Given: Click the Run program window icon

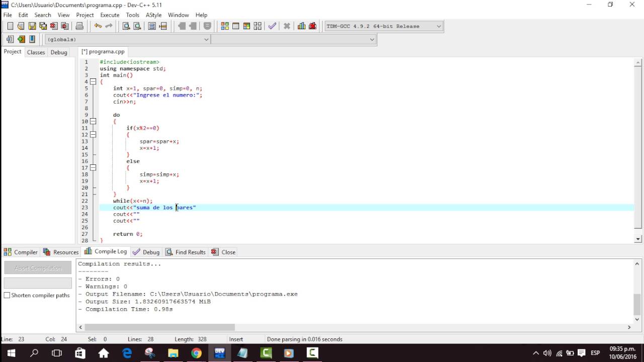Looking at the screenshot, I should 235,26.
